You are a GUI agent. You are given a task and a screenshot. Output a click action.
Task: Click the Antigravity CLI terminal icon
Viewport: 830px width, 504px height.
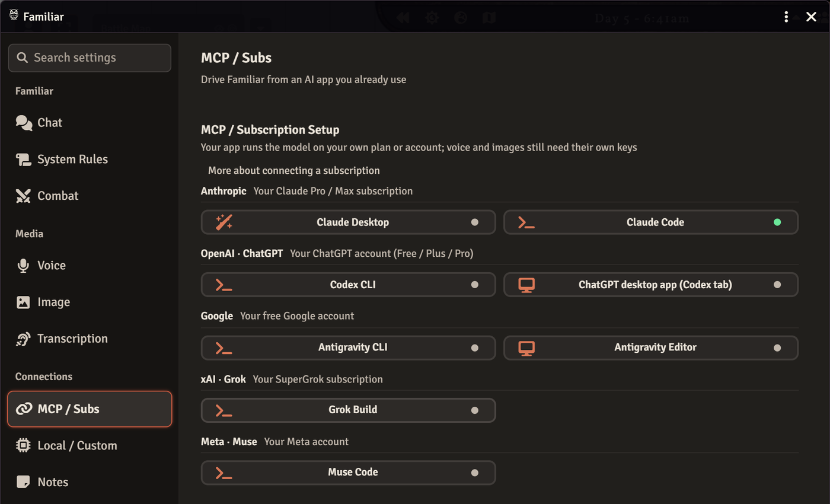click(224, 347)
